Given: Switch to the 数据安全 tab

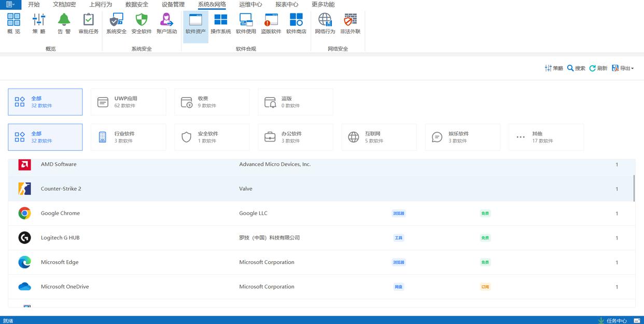Looking at the screenshot, I should [137, 5].
